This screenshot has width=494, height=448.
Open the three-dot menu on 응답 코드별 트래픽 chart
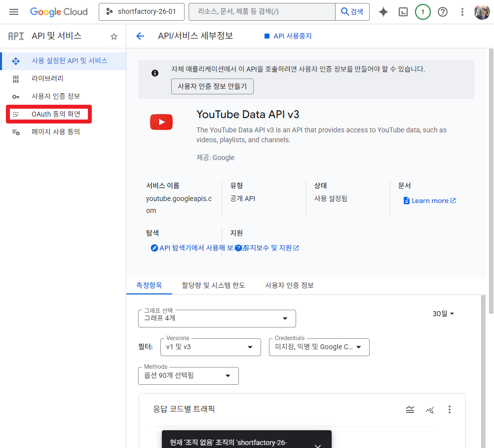[450, 409]
